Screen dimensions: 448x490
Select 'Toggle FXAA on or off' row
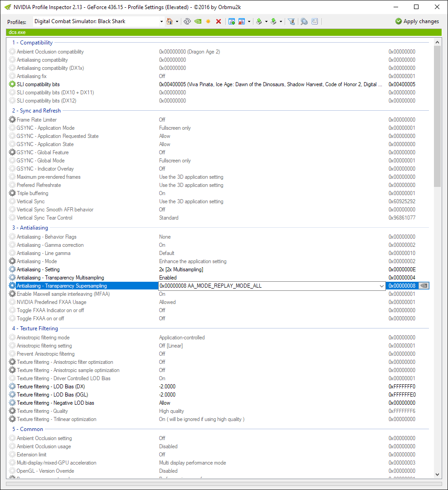219,318
